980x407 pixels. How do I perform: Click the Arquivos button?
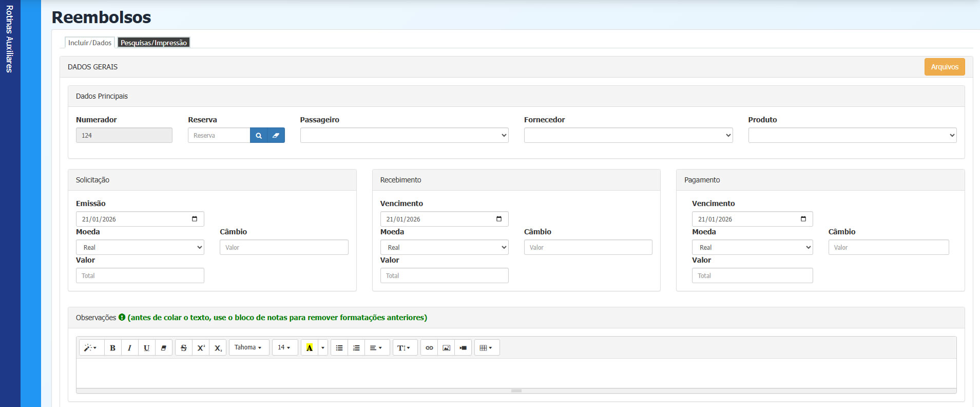[x=945, y=67]
